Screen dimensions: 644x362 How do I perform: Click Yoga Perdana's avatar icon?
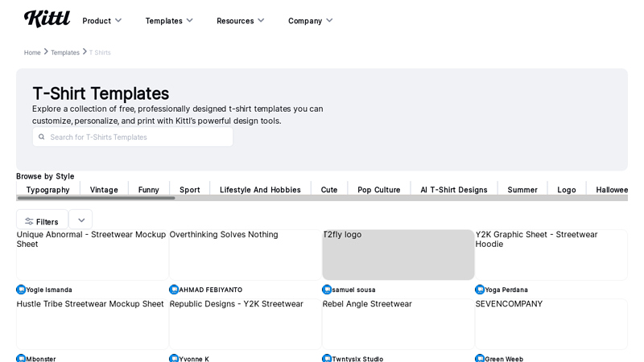click(x=480, y=290)
